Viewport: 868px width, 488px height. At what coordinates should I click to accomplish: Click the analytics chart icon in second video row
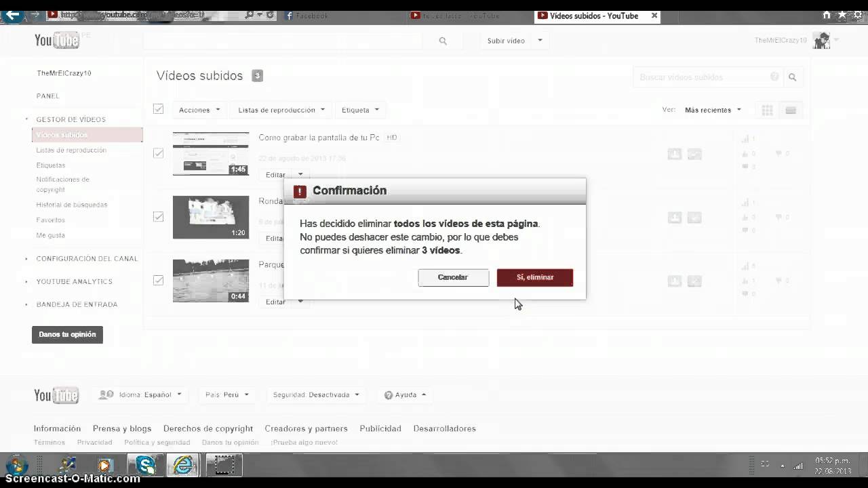[694, 218]
